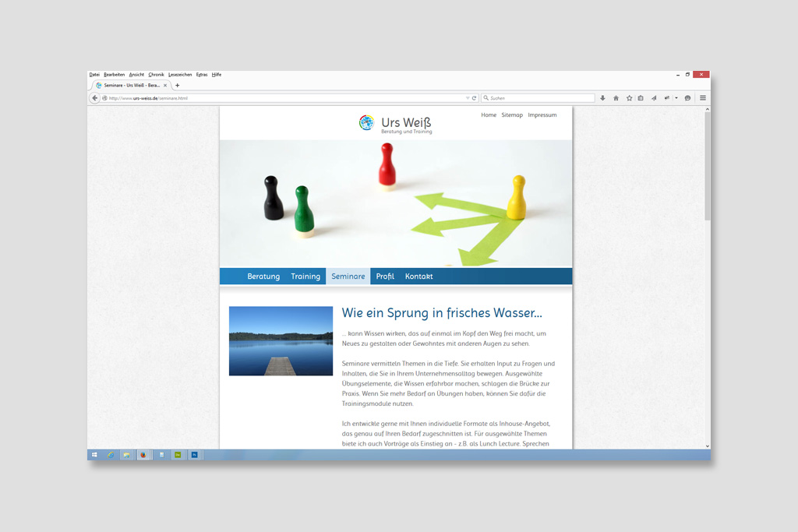This screenshot has height=532, width=798.
Task: Open the Extras menu
Action: pos(202,75)
